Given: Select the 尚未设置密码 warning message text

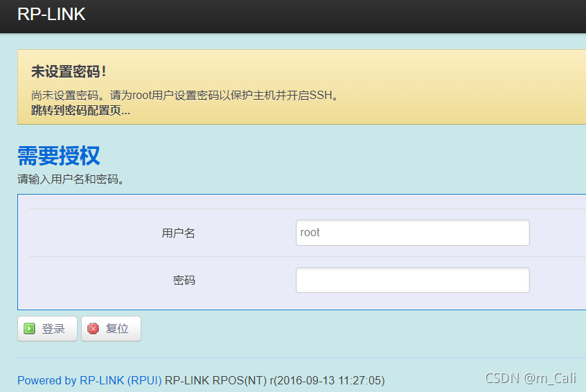Looking at the screenshot, I should click(x=184, y=96).
